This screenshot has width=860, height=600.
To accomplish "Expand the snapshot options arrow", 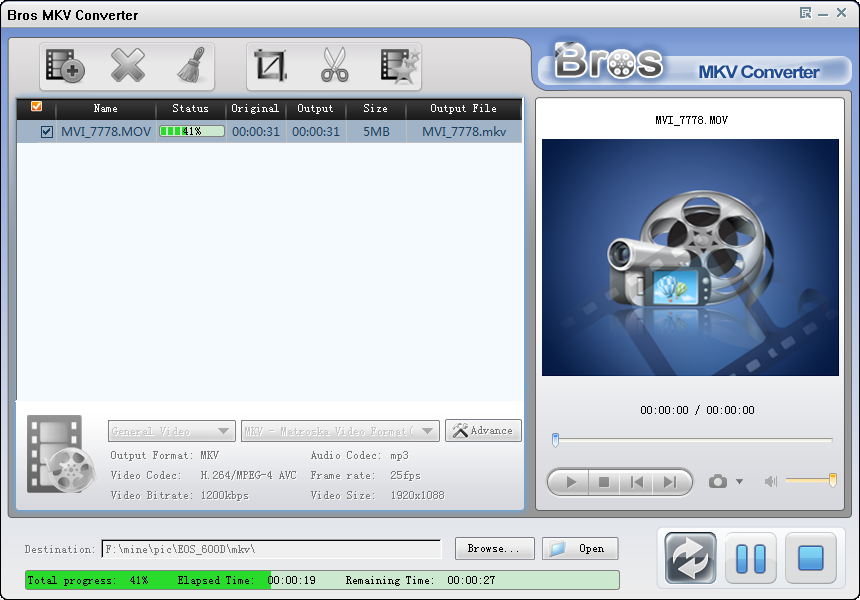I will (739, 482).
